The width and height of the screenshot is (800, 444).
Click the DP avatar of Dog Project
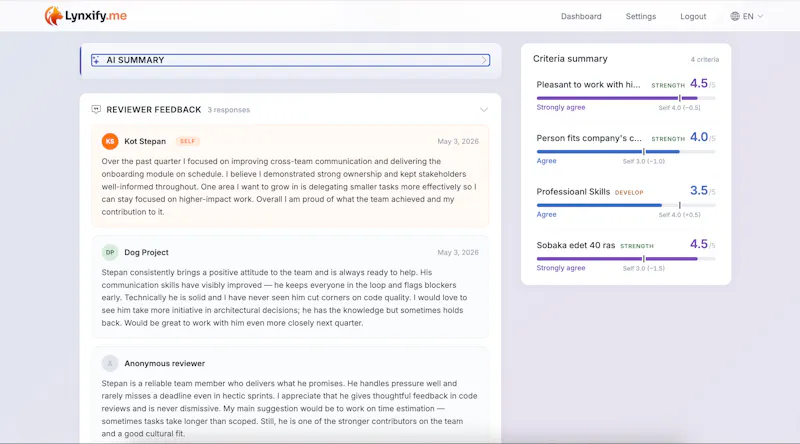[x=110, y=252]
